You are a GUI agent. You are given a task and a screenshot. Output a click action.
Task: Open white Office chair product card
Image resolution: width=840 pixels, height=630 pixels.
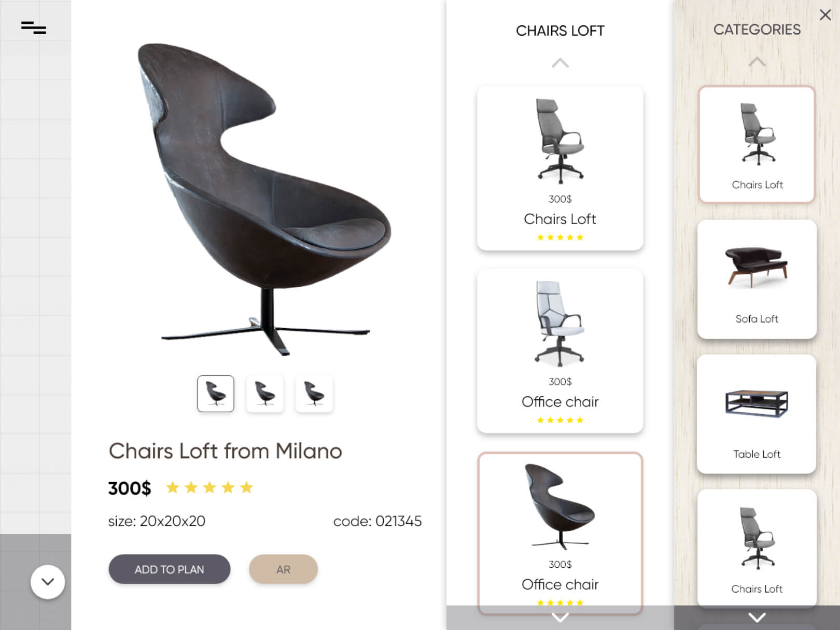[x=560, y=351]
